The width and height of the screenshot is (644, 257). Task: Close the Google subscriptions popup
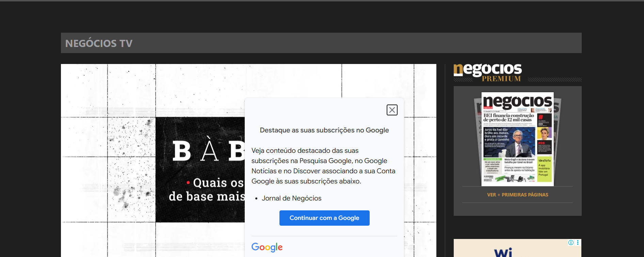click(392, 110)
